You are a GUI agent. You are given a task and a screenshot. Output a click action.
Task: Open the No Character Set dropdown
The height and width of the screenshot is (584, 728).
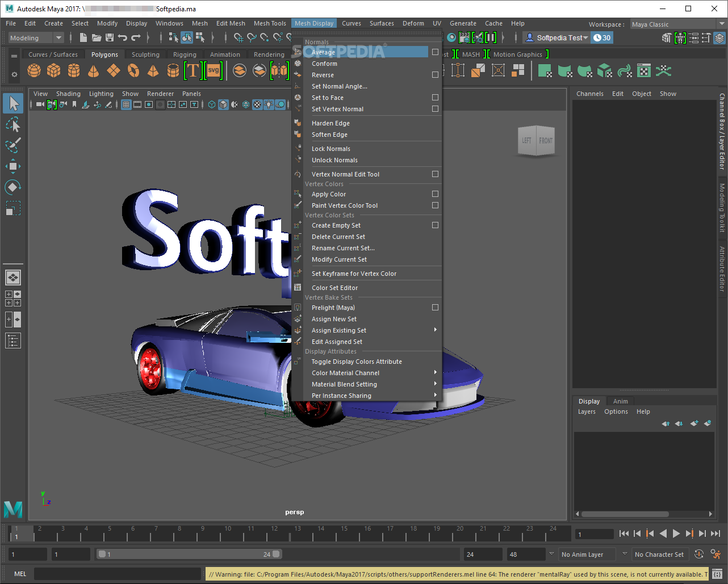[x=659, y=554]
